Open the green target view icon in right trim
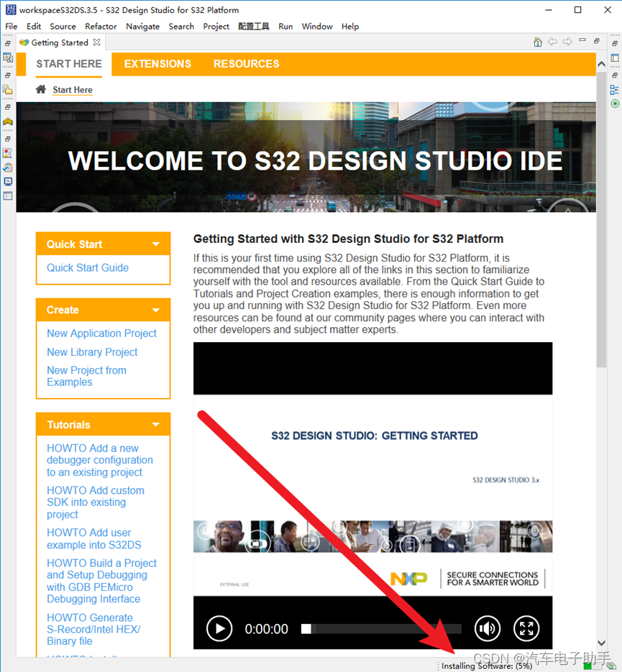This screenshot has height=672, width=622. click(x=615, y=103)
